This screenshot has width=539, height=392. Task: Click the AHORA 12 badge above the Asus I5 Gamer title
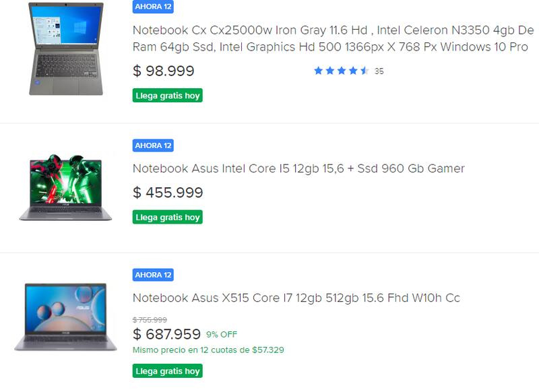153,145
